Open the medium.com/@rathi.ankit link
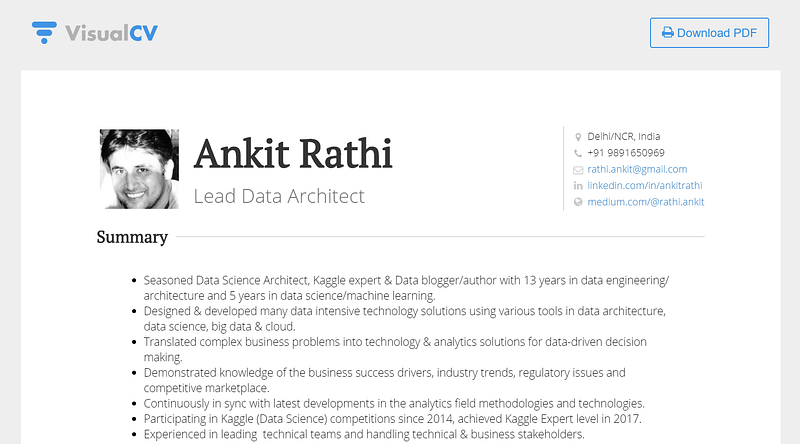 pos(645,202)
